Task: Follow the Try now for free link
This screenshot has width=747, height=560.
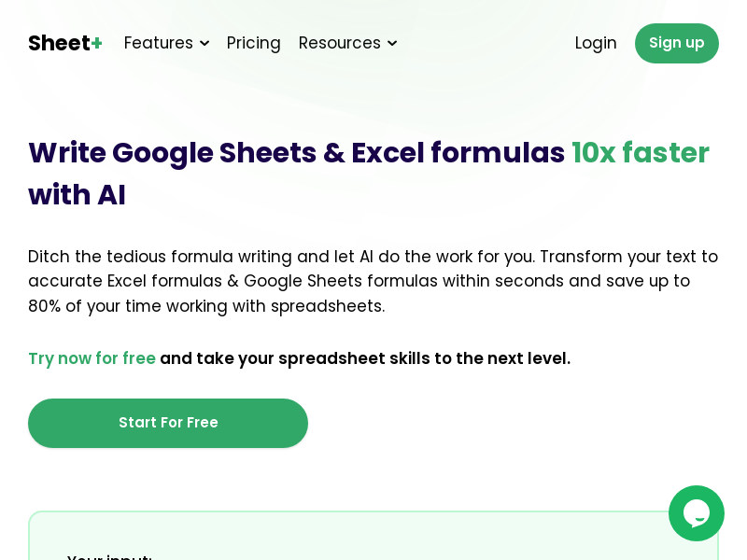Action: 92,358
